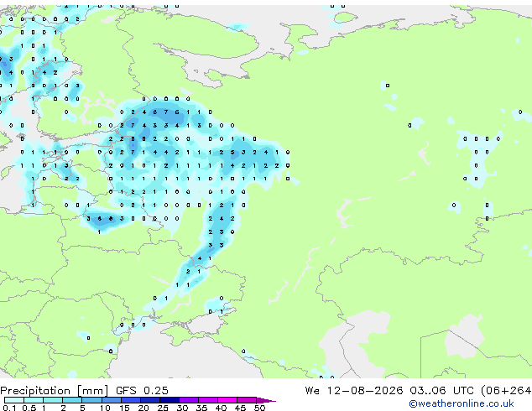Click the 'Precipitation [mm]' title text
The width and height of the screenshot is (532, 411).
tap(55, 391)
